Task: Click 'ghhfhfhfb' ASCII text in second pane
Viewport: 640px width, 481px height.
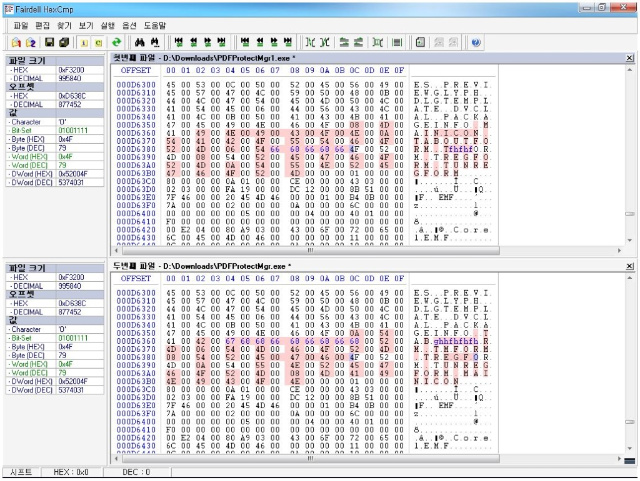Action: 456,341
